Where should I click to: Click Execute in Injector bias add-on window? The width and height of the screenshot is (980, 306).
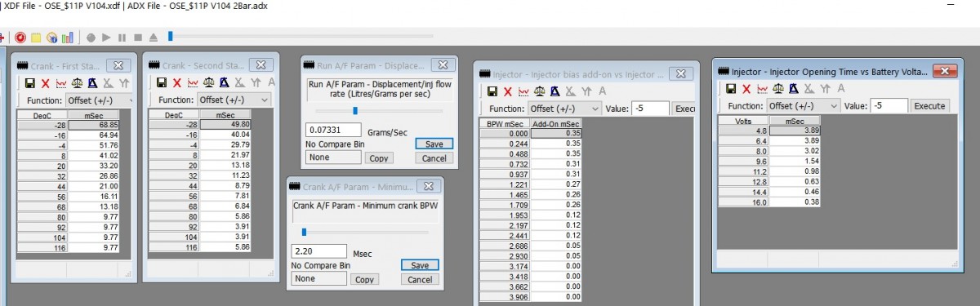(x=684, y=108)
